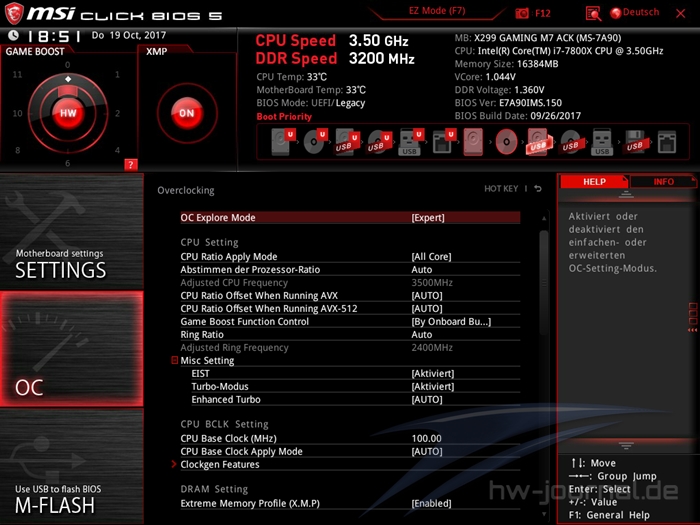This screenshot has width=700, height=525.
Task: Select the USB hard disk boot icon with U badge
Action: pyautogui.click(x=347, y=142)
